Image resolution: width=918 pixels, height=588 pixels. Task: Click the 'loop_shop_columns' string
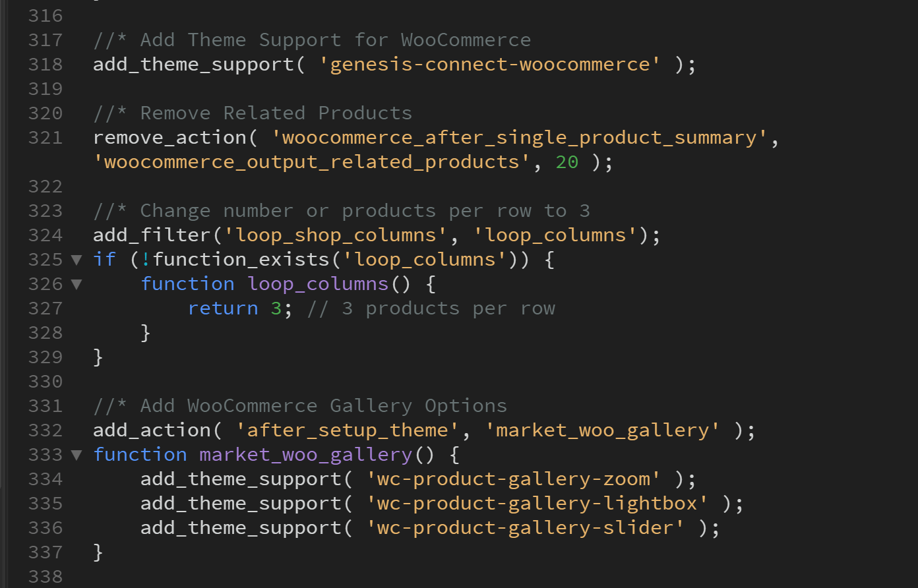336,235
